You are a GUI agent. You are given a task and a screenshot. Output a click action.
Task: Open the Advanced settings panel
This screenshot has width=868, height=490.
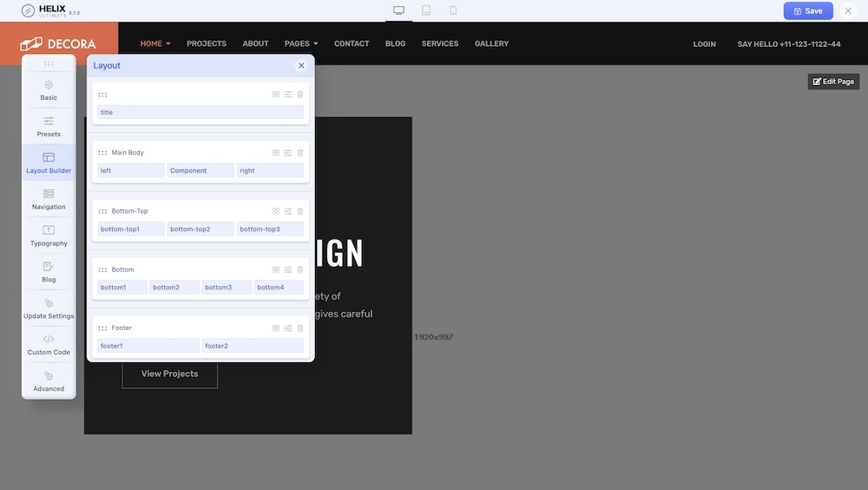click(49, 381)
